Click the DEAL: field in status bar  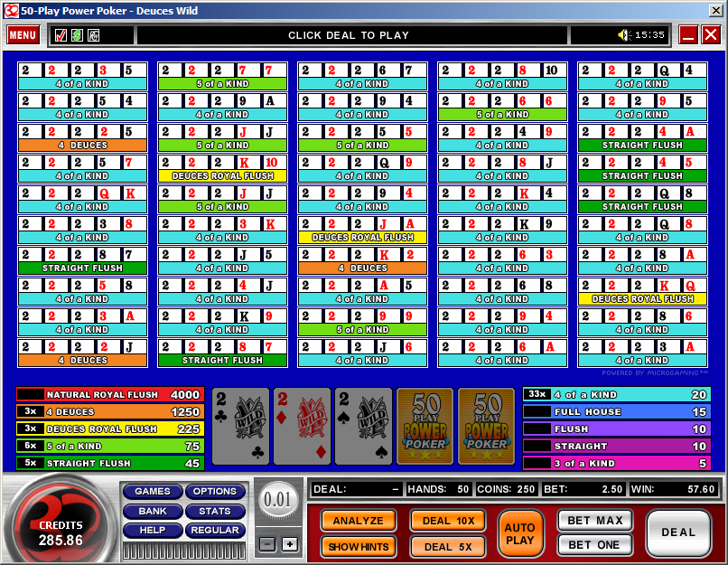pos(356,489)
